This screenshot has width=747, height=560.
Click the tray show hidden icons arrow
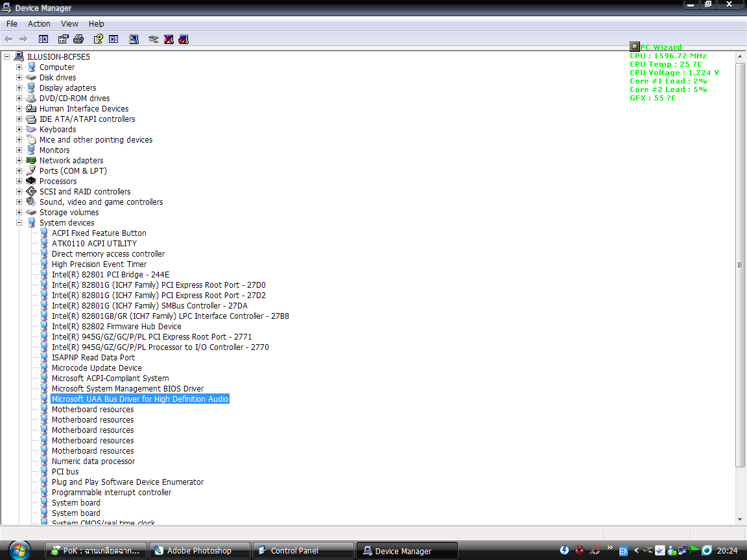pyautogui.click(x=636, y=550)
